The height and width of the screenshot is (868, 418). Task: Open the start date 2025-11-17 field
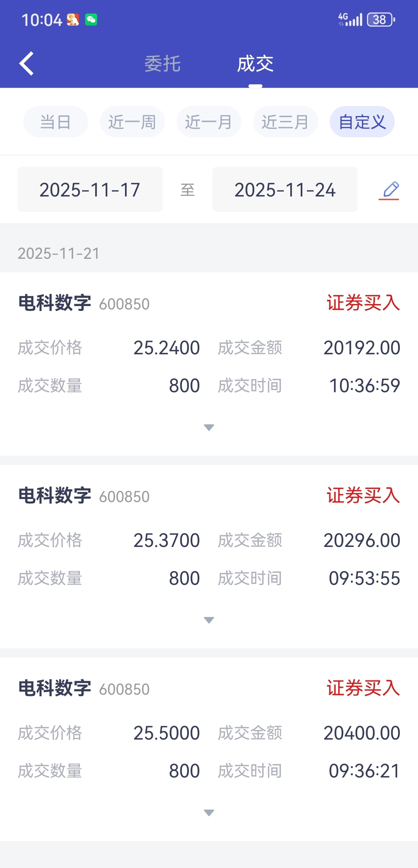[90, 189]
